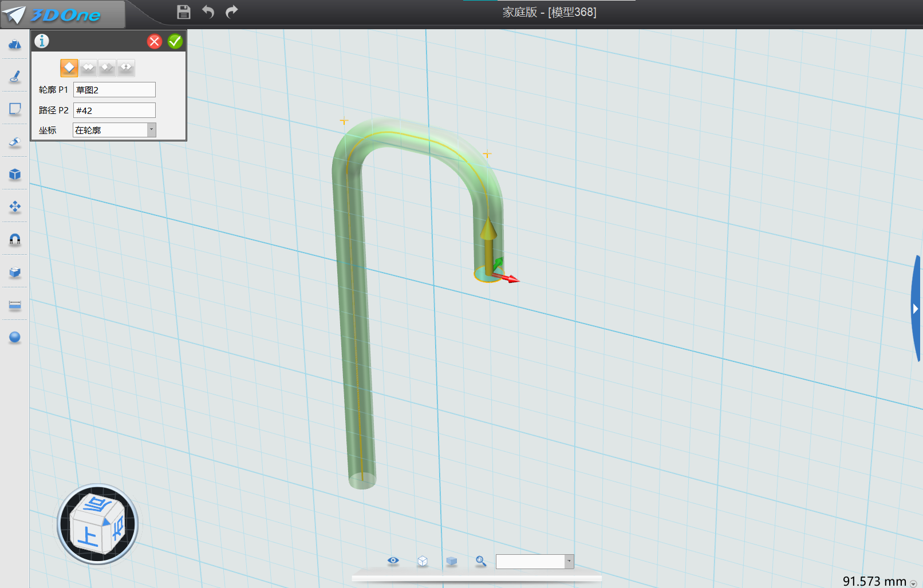Switch to wireframe cube display mode
923x588 pixels.
click(423, 561)
